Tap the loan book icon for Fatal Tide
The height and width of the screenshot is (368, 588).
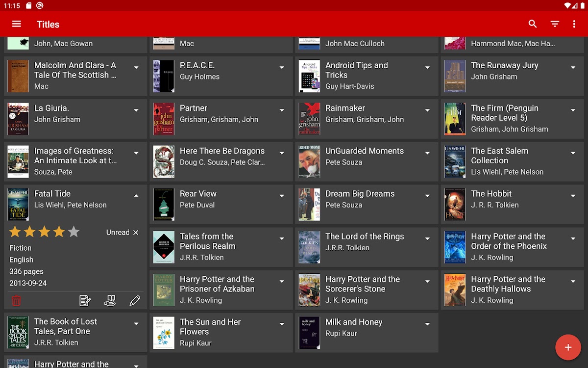[110, 301]
